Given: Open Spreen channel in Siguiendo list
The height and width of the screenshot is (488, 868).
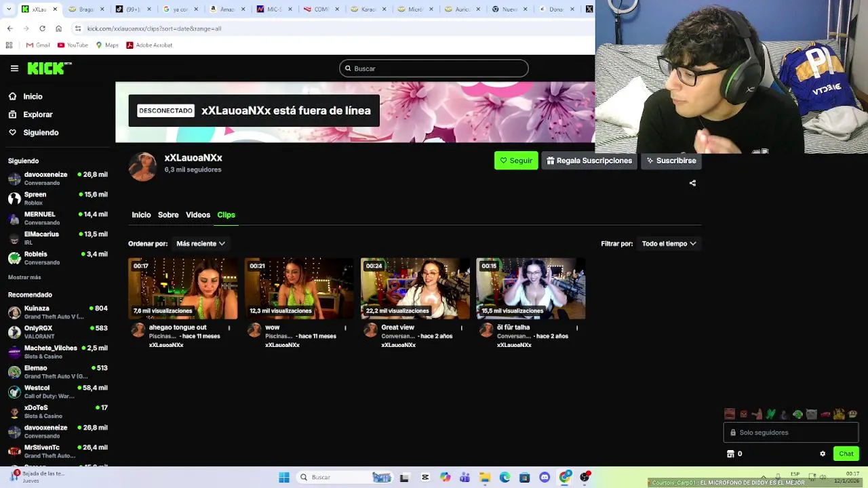Looking at the screenshot, I should (x=58, y=198).
